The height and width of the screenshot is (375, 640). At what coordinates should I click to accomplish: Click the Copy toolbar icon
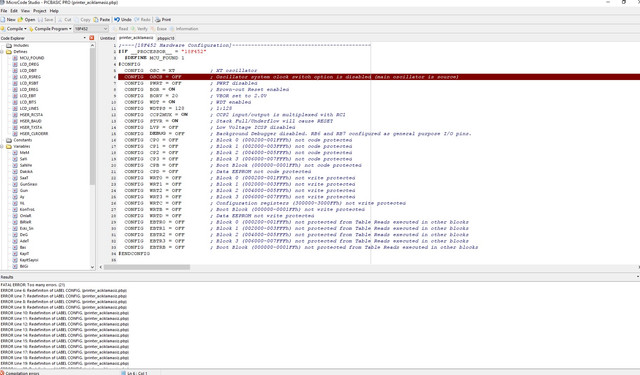click(x=82, y=20)
